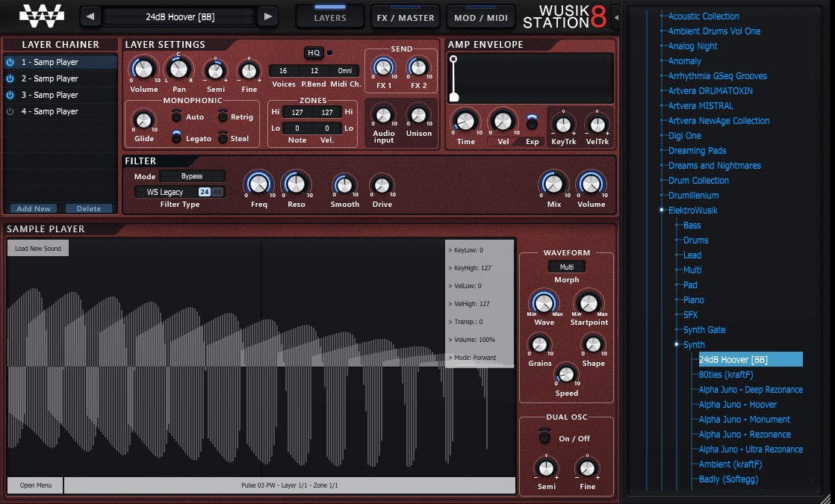Switch to the FX / MASTER tab
Screen dimensions: 835x504
[x=406, y=18]
